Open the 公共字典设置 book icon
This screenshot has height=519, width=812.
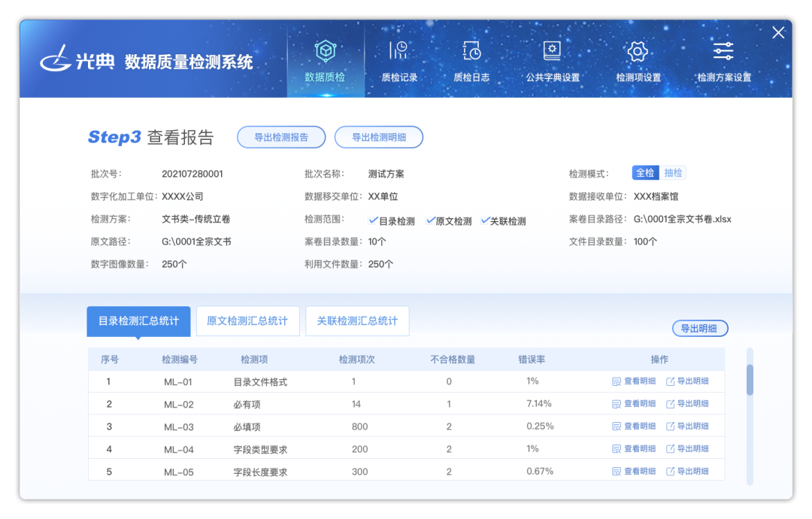tap(553, 51)
